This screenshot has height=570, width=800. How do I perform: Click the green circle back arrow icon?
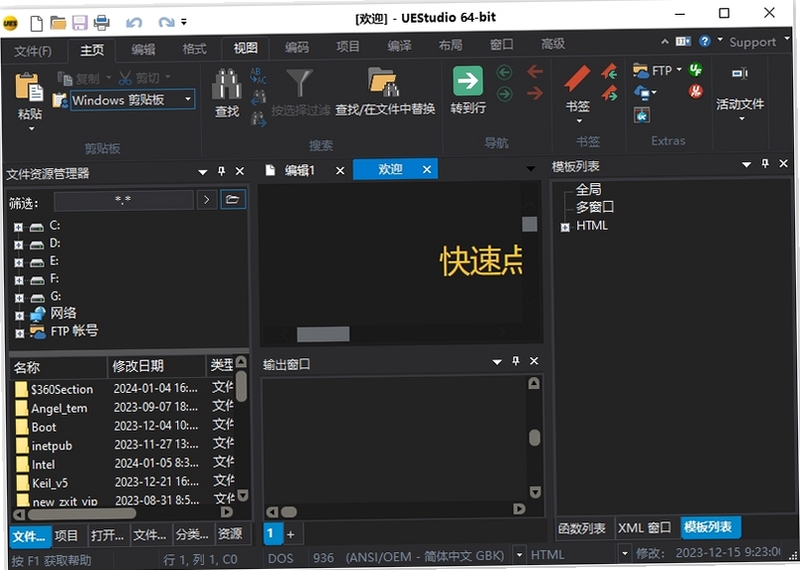(504, 73)
